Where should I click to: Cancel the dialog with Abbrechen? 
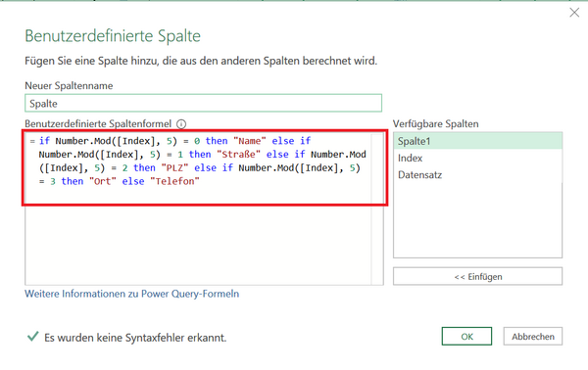pyautogui.click(x=533, y=337)
